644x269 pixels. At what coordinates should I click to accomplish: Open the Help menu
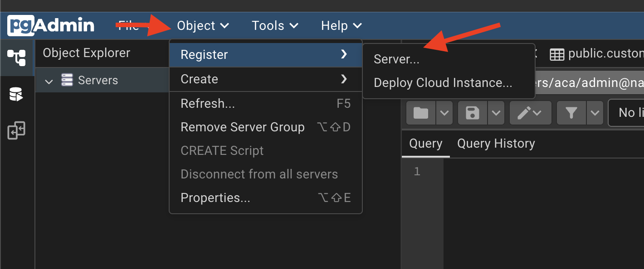341,26
